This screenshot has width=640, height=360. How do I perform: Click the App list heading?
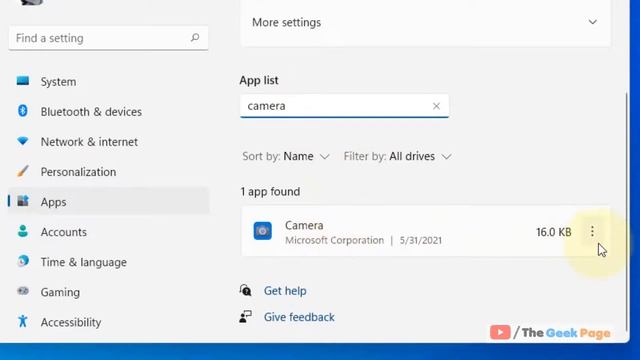tap(259, 80)
